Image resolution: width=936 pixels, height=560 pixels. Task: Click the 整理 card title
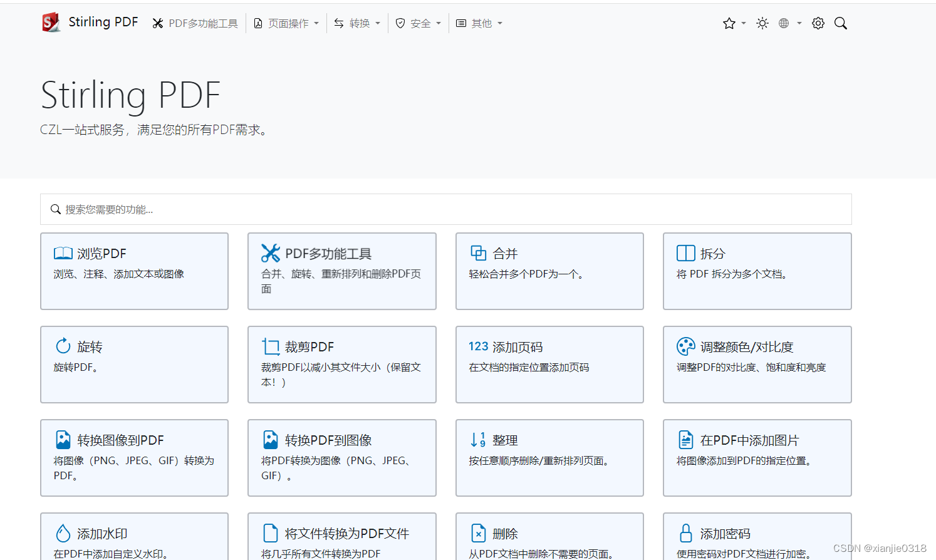505,440
